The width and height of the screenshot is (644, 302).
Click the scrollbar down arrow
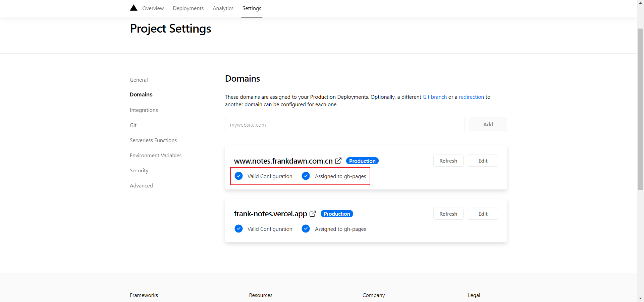[x=640, y=298]
